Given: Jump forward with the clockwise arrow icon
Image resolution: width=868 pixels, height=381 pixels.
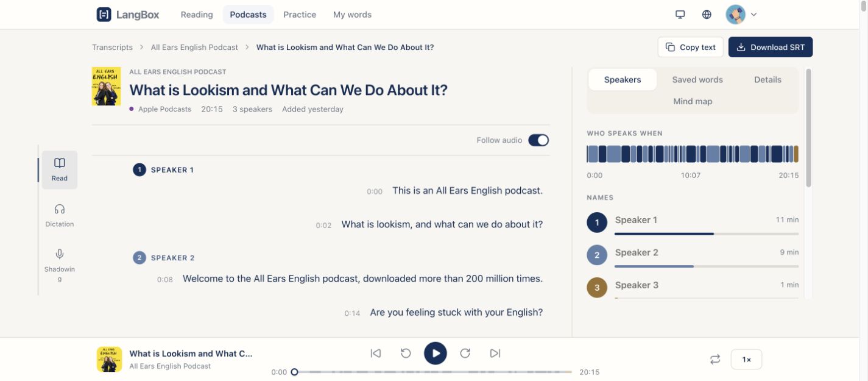Looking at the screenshot, I should (465, 353).
